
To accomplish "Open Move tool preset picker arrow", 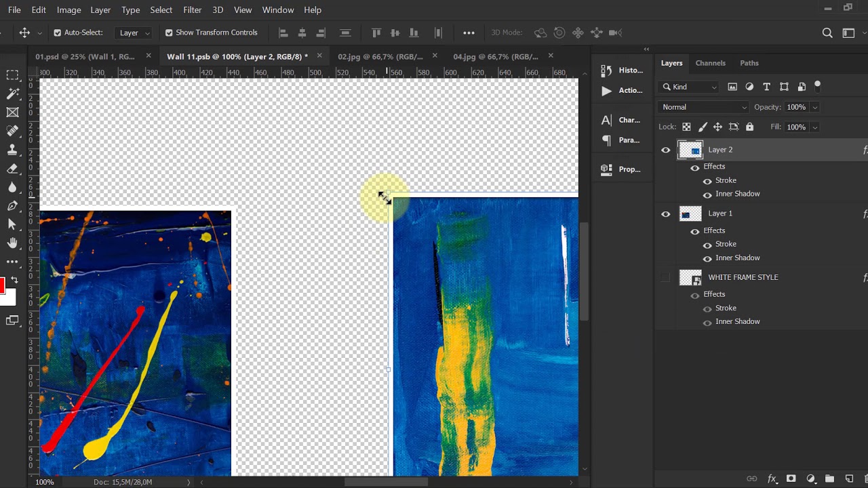I will point(39,33).
